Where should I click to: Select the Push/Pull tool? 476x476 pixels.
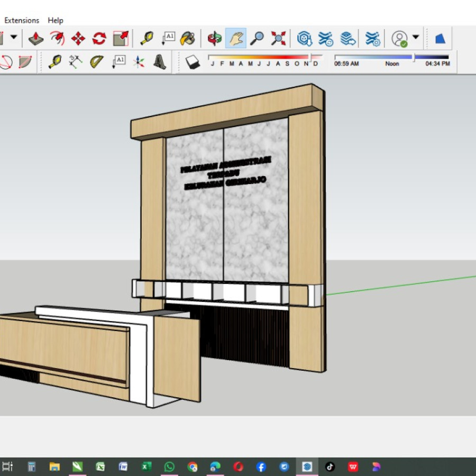(x=36, y=39)
